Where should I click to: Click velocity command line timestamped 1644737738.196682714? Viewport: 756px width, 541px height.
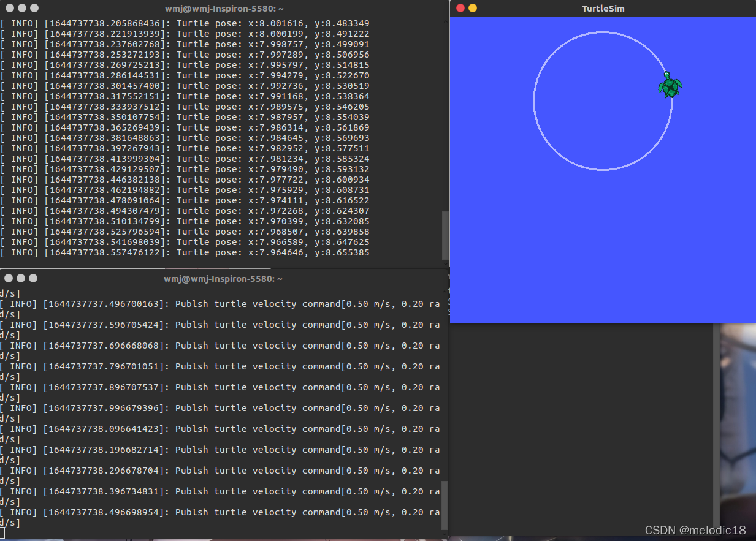pyautogui.click(x=220, y=450)
